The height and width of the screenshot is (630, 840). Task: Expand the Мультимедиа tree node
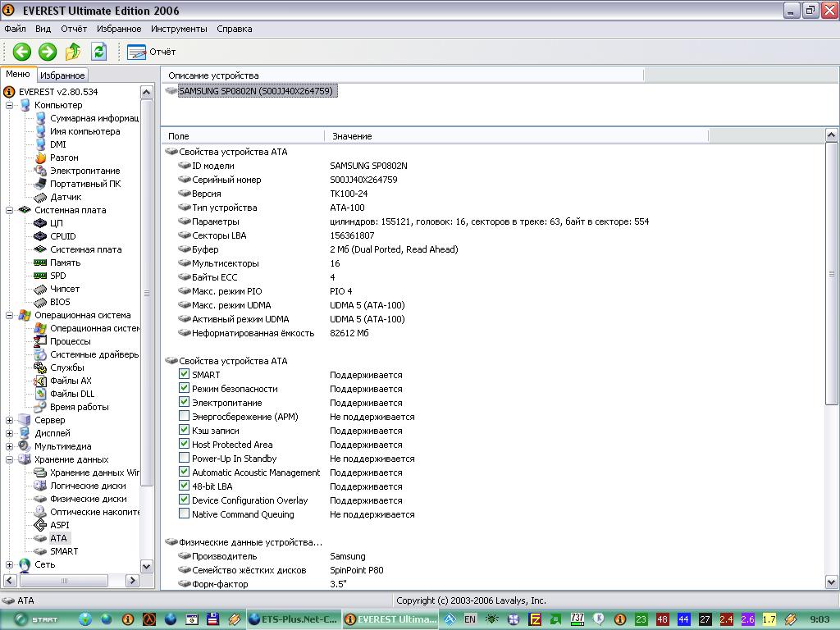(10, 446)
